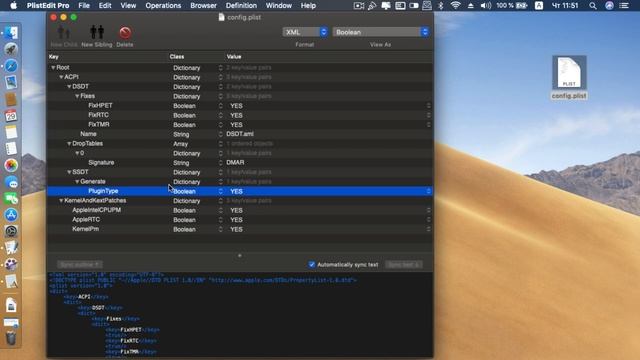Open Messages from the Dock
Viewport: 640px width, 360px height.
[x=11, y=182]
